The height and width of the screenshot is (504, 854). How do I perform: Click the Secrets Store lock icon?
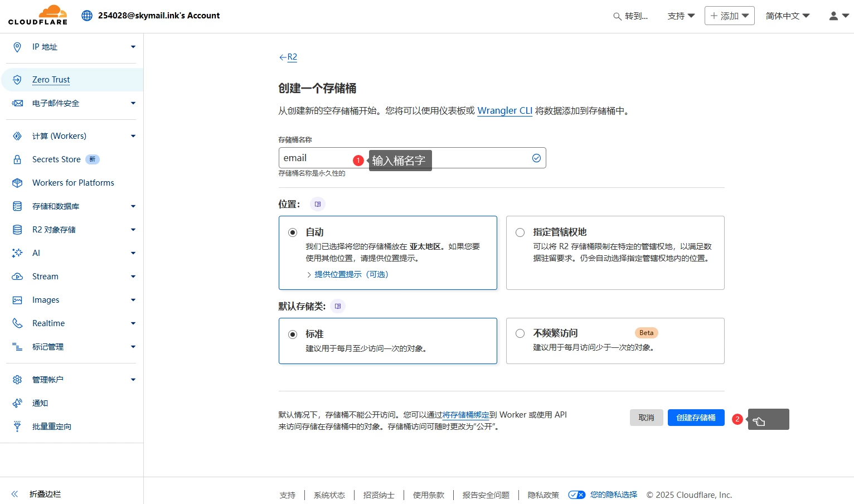(x=17, y=159)
